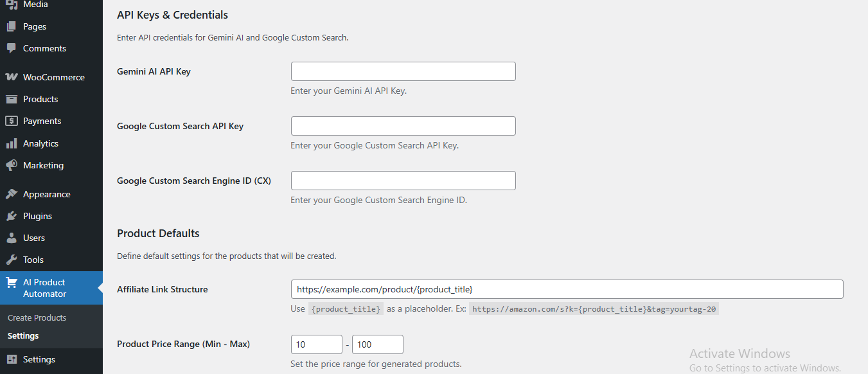Click the Media icon in sidebar
The height and width of the screenshot is (374, 868).
click(11, 5)
